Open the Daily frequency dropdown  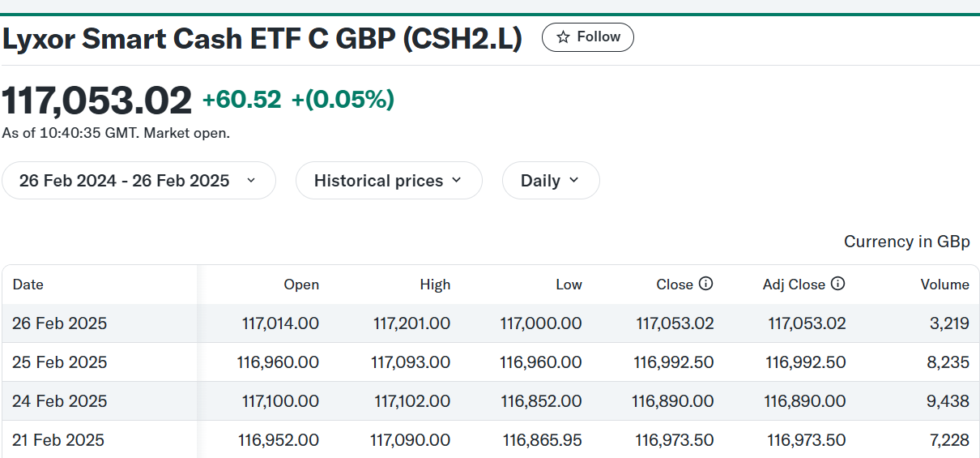[x=551, y=181]
